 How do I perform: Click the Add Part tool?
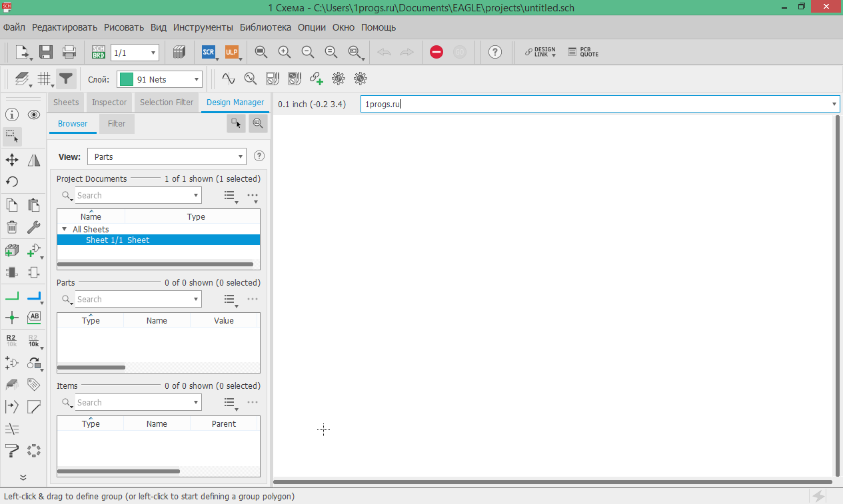point(12,250)
